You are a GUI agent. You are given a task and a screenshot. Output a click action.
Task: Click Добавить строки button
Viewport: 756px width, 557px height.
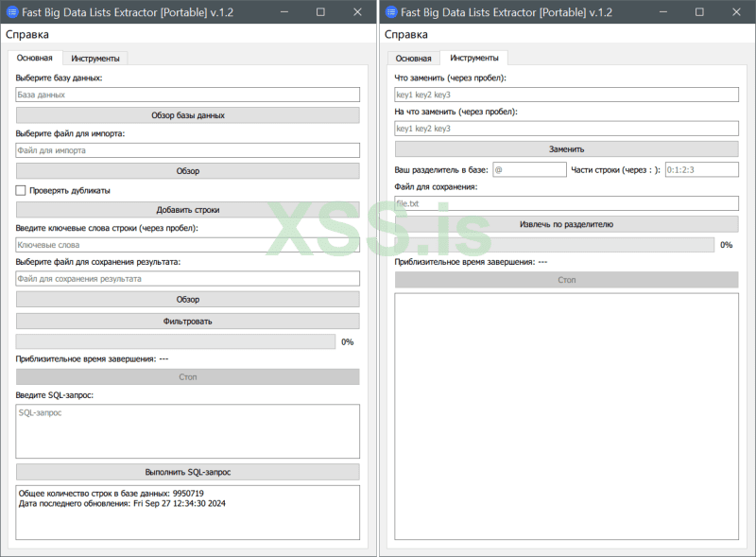(188, 210)
